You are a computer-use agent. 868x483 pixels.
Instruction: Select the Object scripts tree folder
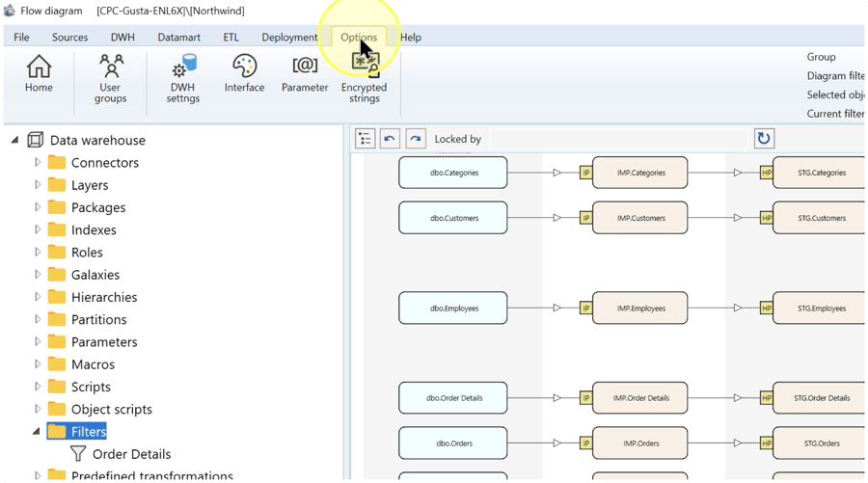[111, 410]
